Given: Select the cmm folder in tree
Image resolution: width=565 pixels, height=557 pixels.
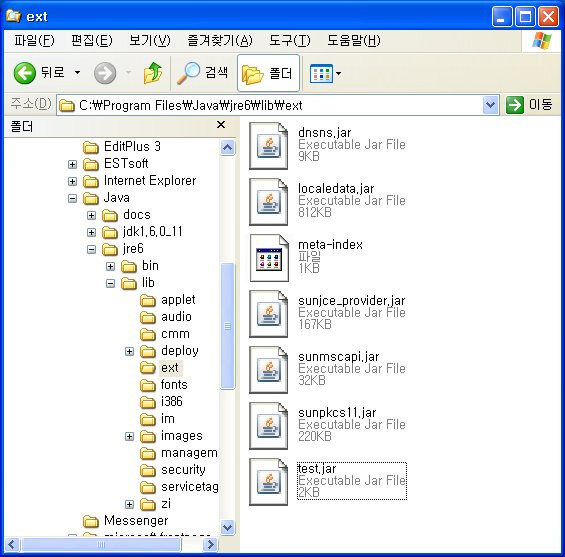Looking at the screenshot, I should [165, 334].
